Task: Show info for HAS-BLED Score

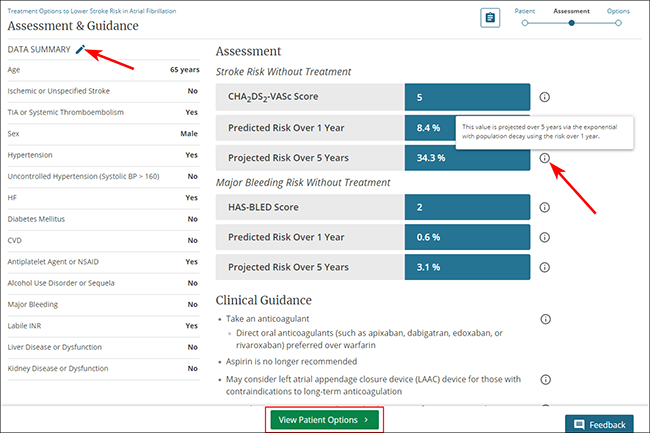Action: [x=544, y=207]
